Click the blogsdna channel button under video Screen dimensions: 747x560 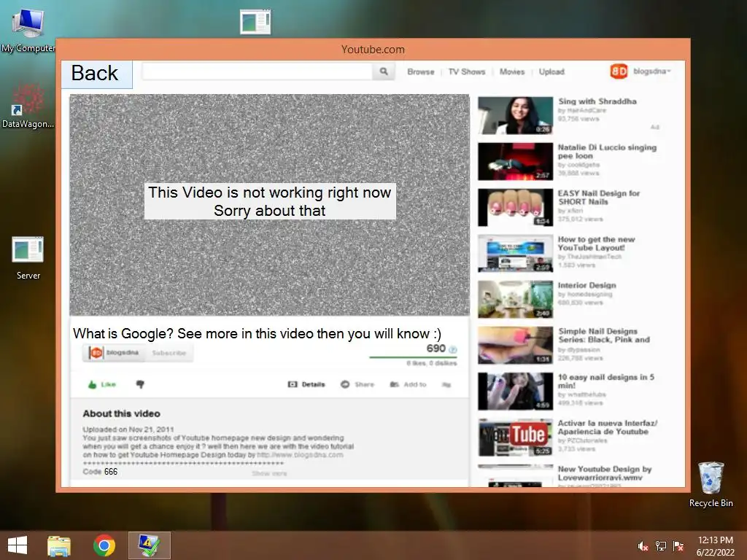coord(113,353)
